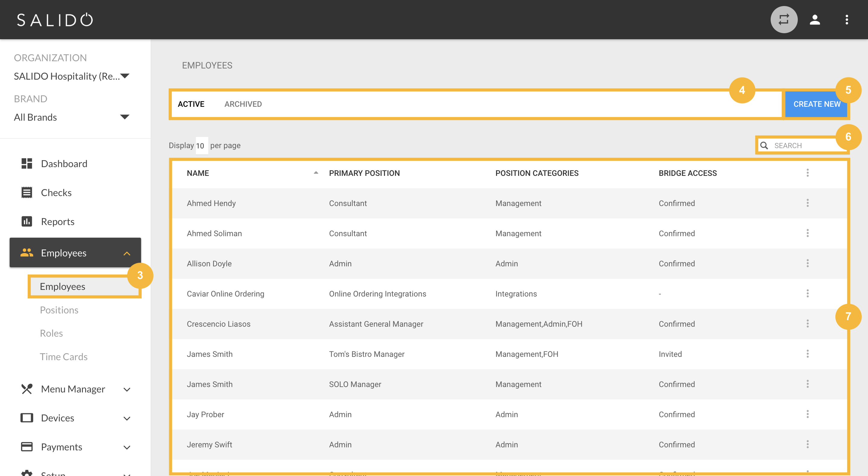Open row actions for Tom's Bistro Manager row
Screen dimensions: 868x476
[x=807, y=354]
